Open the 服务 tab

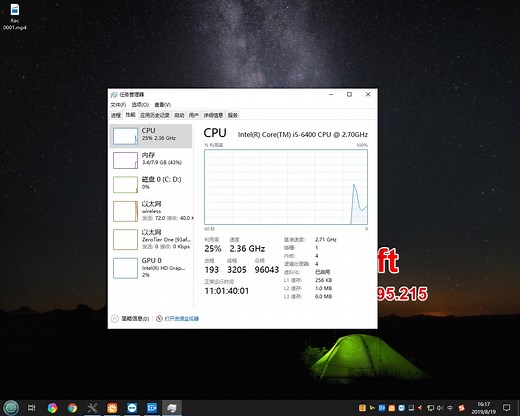tap(233, 115)
